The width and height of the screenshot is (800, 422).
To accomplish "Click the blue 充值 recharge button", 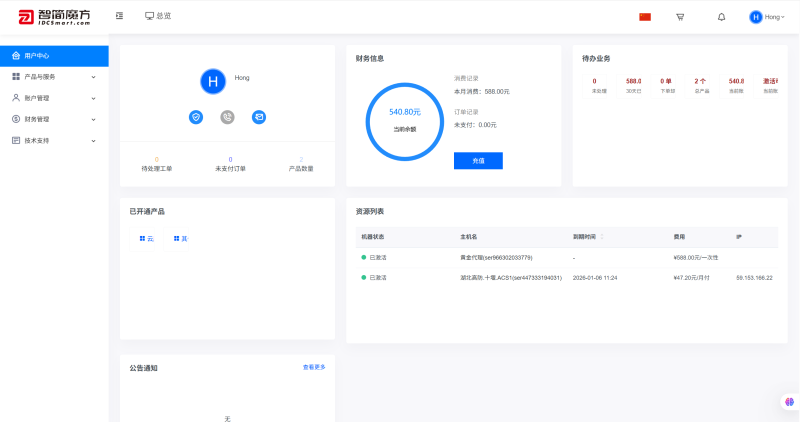I will [x=478, y=161].
